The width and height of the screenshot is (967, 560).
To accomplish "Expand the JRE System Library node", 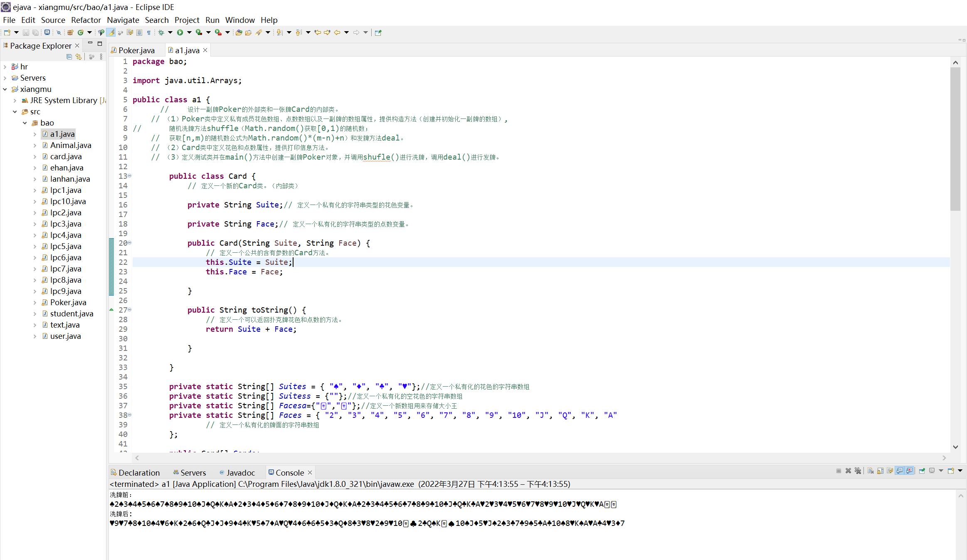I will coord(15,100).
